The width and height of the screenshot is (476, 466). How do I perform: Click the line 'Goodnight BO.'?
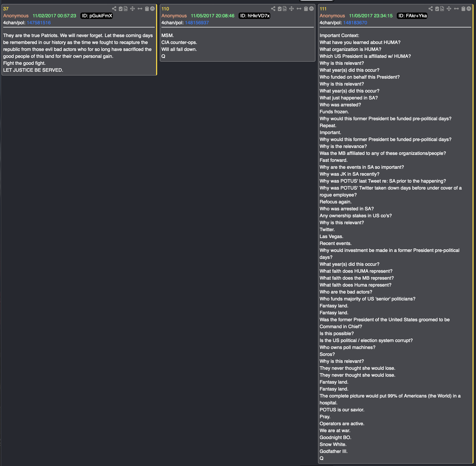pos(335,437)
